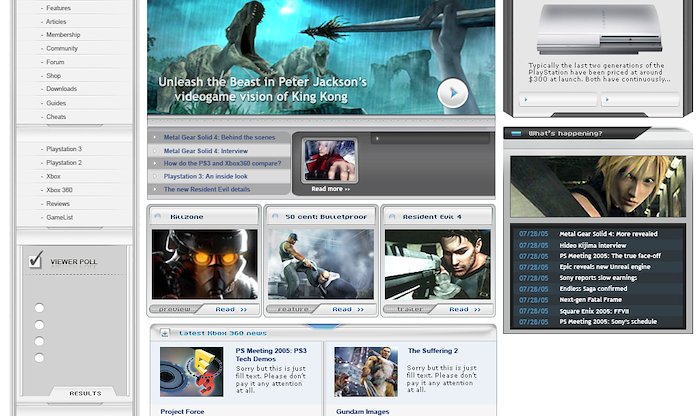Open the PS Meeting 2005: PS3 Tech Demos headline
Image resolution: width=700 pixels, height=416 pixels.
pos(271,355)
